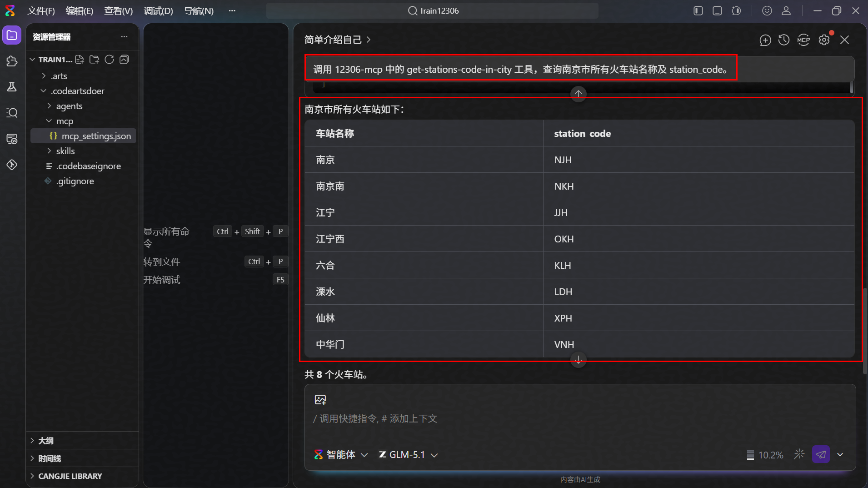Open the .codebaseignore file
This screenshot has width=868, height=488.
[82, 166]
